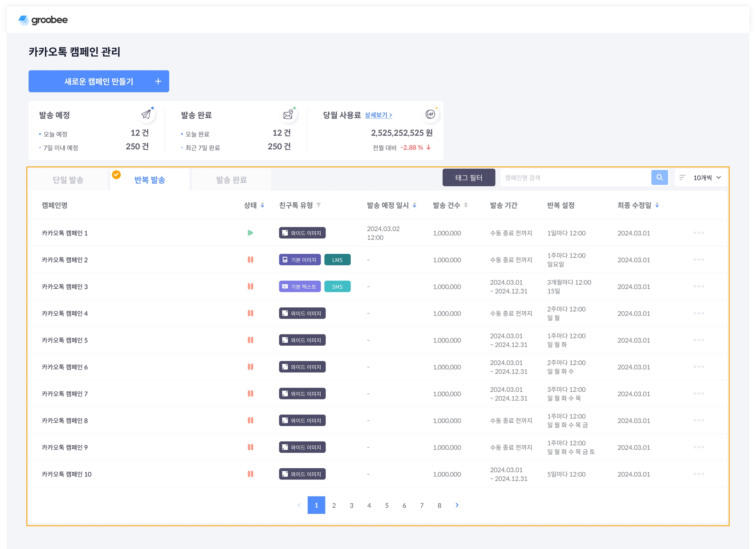756x549 pixels.
Task: Switch to the 단일 발송 tab
Action: tap(68, 180)
